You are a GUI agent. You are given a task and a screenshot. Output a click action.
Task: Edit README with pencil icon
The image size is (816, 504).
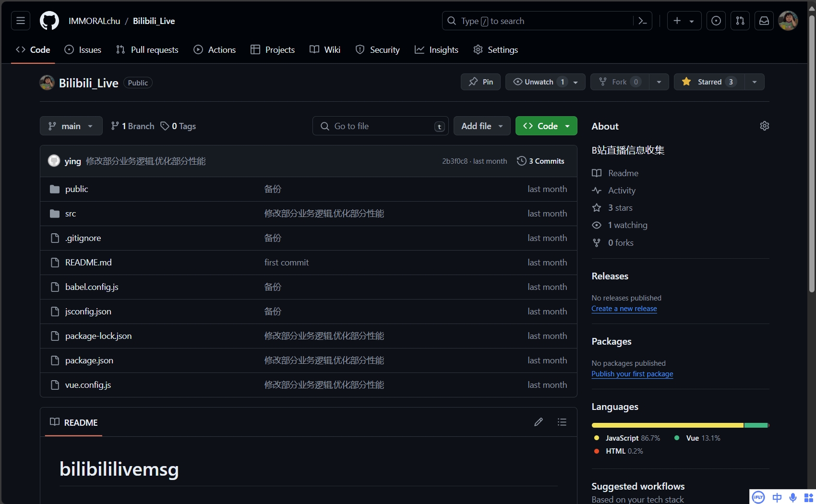538,422
